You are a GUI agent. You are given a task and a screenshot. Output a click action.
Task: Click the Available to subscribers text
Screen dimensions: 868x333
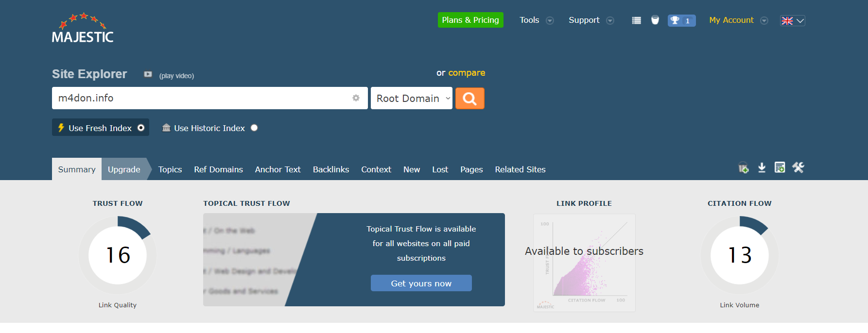(x=584, y=251)
